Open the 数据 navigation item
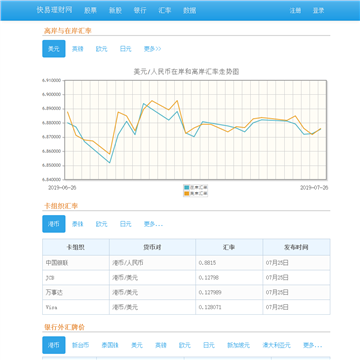The height and width of the screenshot is (360, 360). click(x=189, y=10)
